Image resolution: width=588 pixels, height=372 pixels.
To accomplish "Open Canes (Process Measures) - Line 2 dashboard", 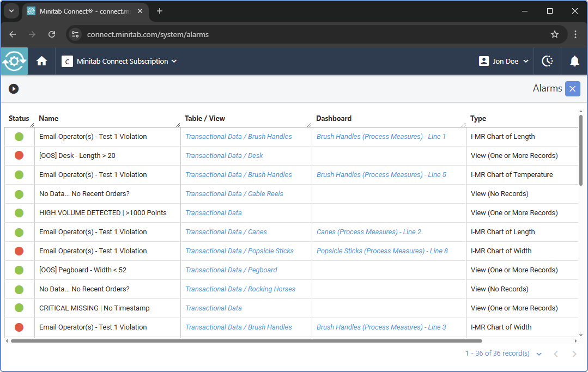I will click(x=369, y=232).
